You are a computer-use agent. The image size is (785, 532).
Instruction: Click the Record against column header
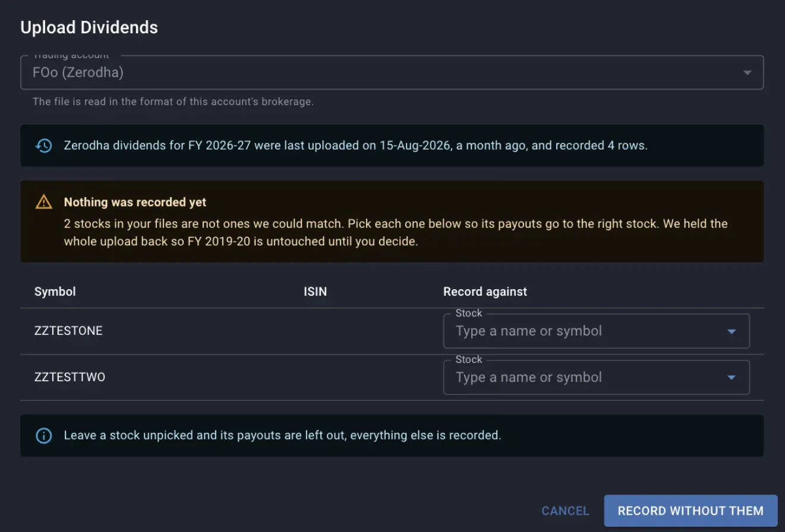[x=485, y=292]
